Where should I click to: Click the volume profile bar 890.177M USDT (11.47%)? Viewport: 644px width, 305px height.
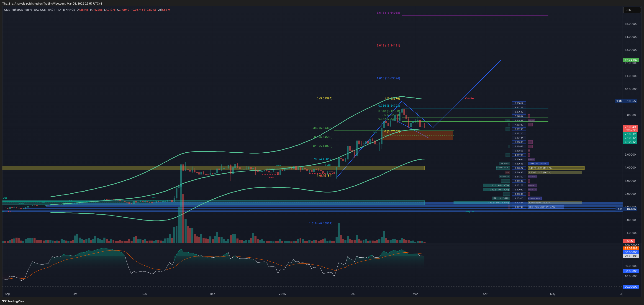546,207
